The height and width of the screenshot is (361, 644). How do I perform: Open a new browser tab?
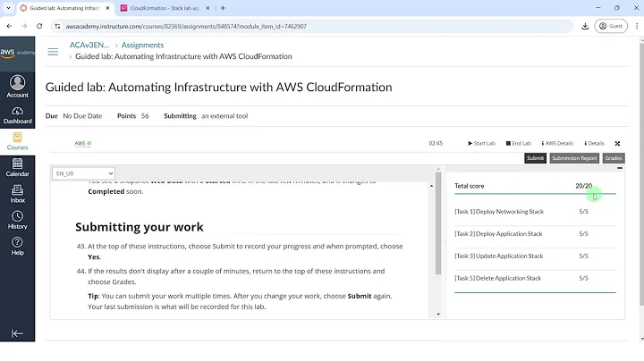pyautogui.click(x=223, y=8)
